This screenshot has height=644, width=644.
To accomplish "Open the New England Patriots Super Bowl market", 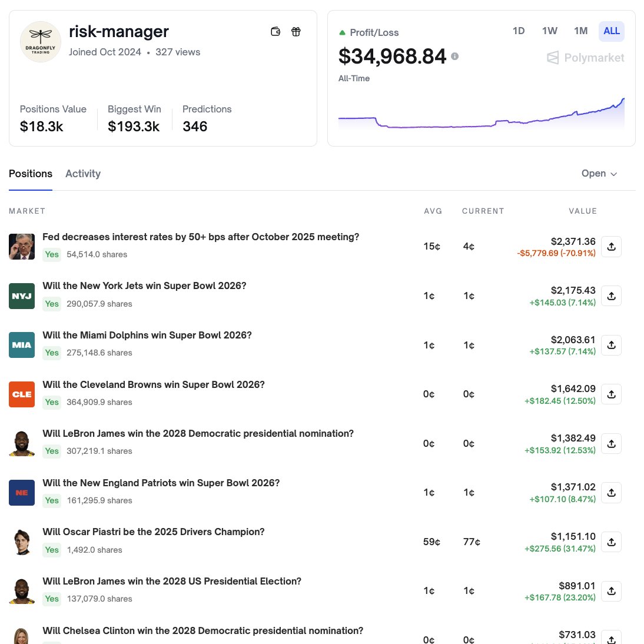I will (161, 483).
